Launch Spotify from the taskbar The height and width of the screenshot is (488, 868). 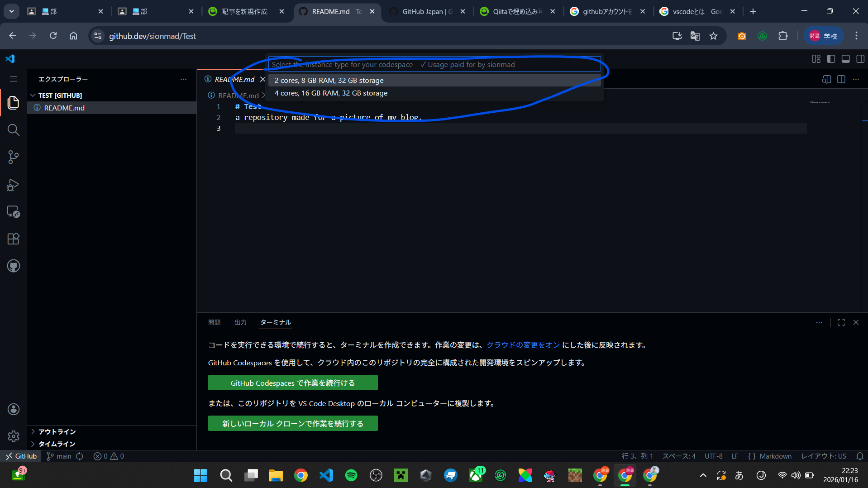pyautogui.click(x=351, y=475)
